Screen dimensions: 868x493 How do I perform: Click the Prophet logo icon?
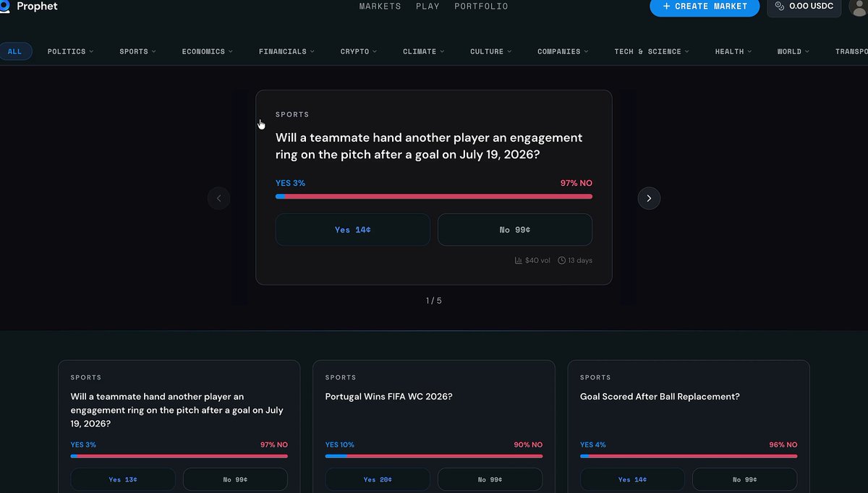point(4,6)
